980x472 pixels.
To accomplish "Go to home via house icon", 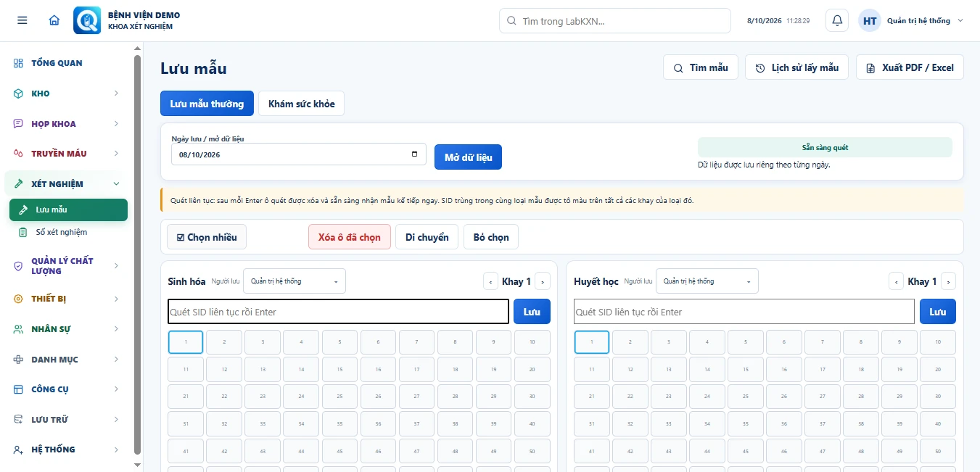I will (54, 20).
